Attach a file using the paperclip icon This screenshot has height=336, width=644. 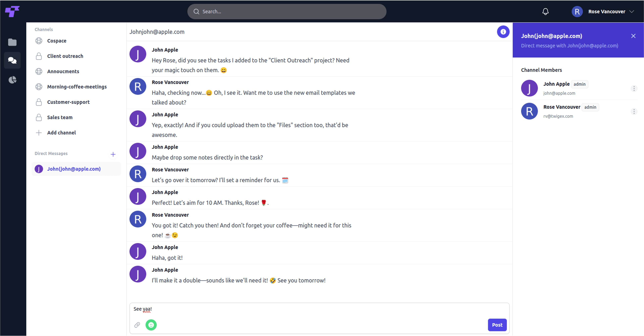[x=137, y=325]
